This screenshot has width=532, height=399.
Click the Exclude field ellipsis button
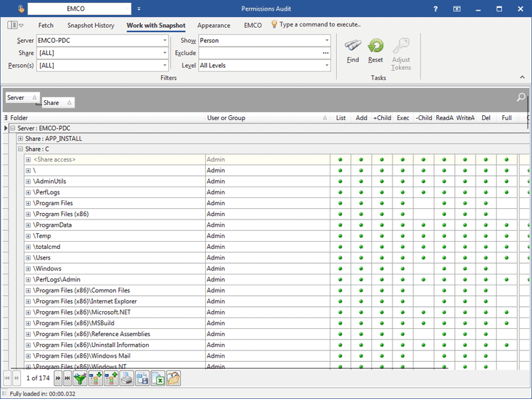pyautogui.click(x=326, y=53)
